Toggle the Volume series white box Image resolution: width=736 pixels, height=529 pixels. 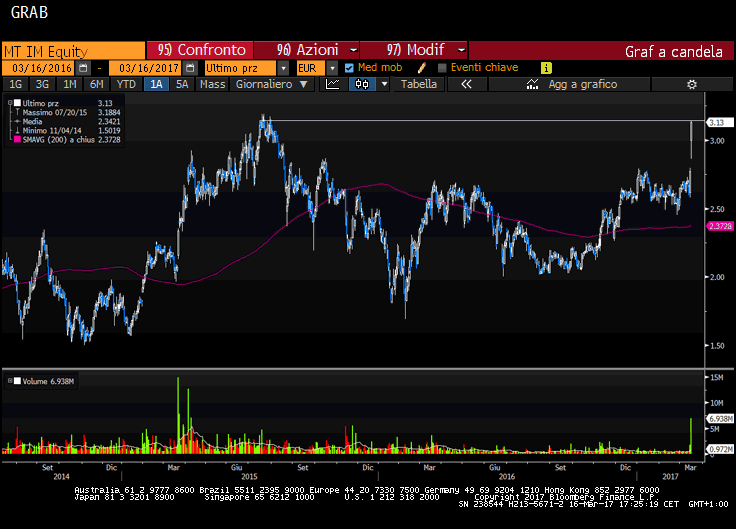coord(17,381)
